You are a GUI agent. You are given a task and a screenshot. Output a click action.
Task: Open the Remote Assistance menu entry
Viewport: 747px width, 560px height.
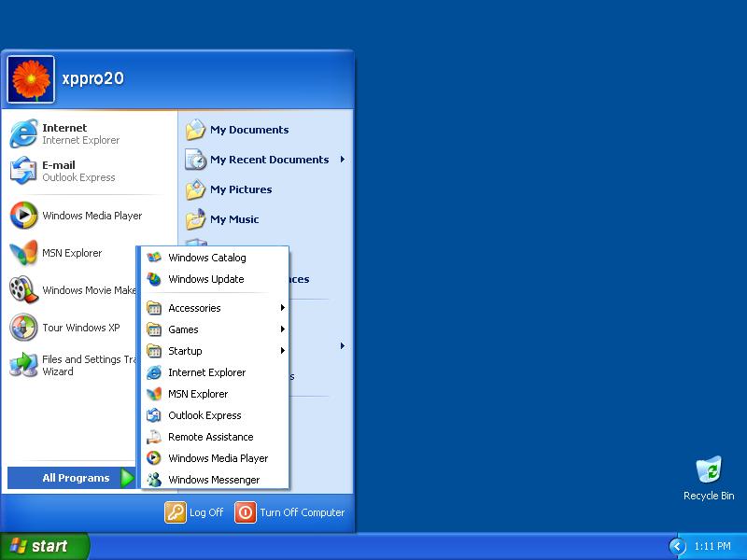click(215, 437)
